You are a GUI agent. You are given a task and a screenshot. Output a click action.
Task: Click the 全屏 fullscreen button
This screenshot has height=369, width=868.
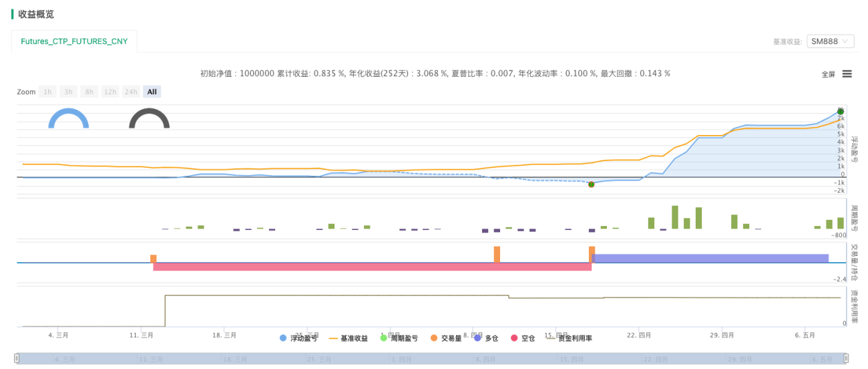pyautogui.click(x=828, y=74)
